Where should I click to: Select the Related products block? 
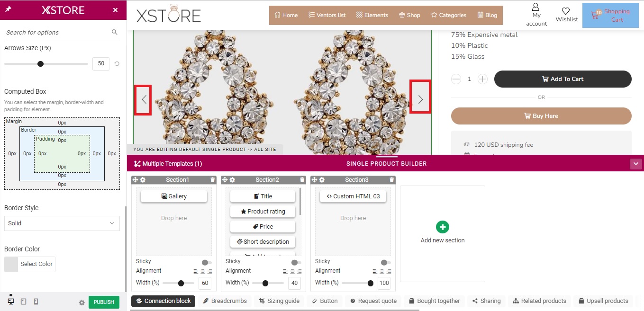(539, 301)
